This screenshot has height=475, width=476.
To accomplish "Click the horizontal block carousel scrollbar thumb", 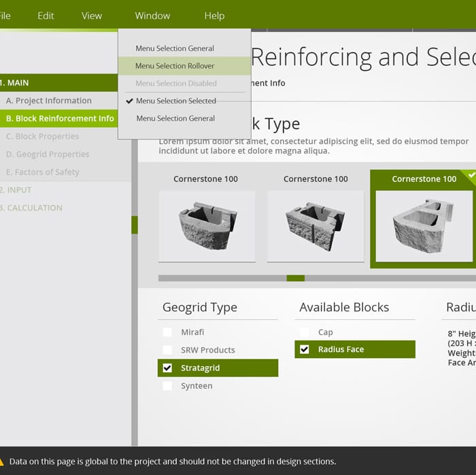I will (296, 278).
